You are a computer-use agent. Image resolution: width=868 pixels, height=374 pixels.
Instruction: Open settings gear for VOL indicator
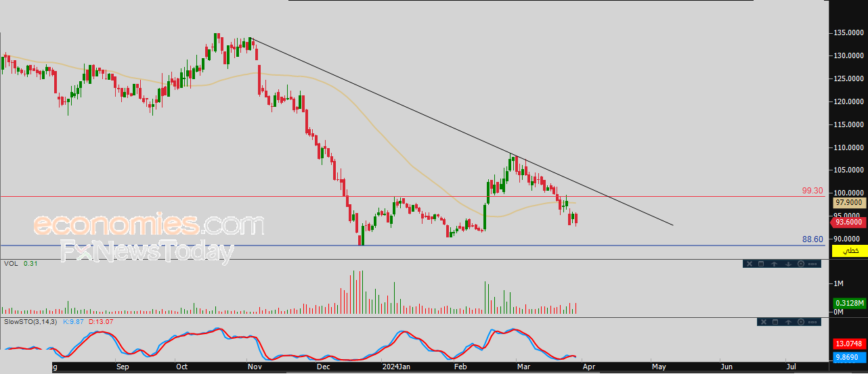tap(801, 264)
